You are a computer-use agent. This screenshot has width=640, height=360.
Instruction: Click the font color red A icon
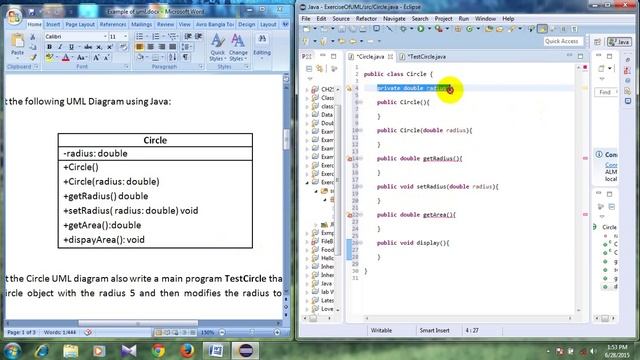tap(66, 58)
